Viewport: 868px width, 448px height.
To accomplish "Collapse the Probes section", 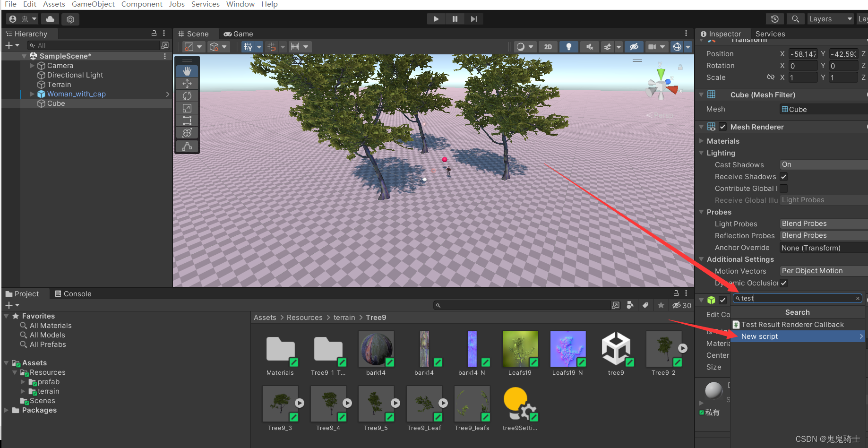I will pos(701,212).
